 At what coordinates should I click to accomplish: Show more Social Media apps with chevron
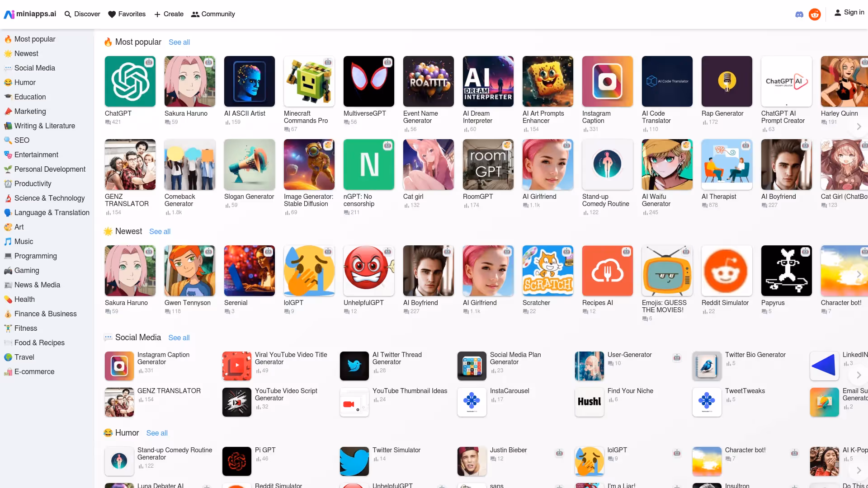(x=859, y=375)
